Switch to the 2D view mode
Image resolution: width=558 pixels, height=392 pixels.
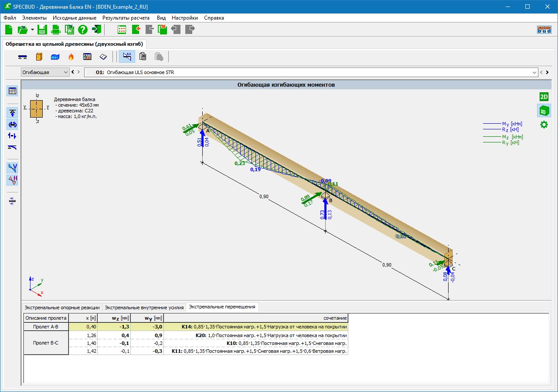coord(544,97)
